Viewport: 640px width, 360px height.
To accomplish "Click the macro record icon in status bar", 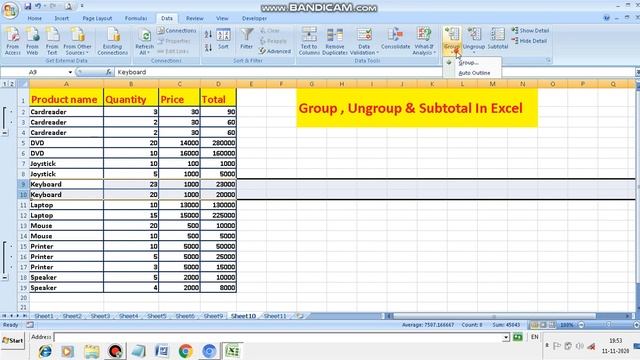I will coord(30,325).
